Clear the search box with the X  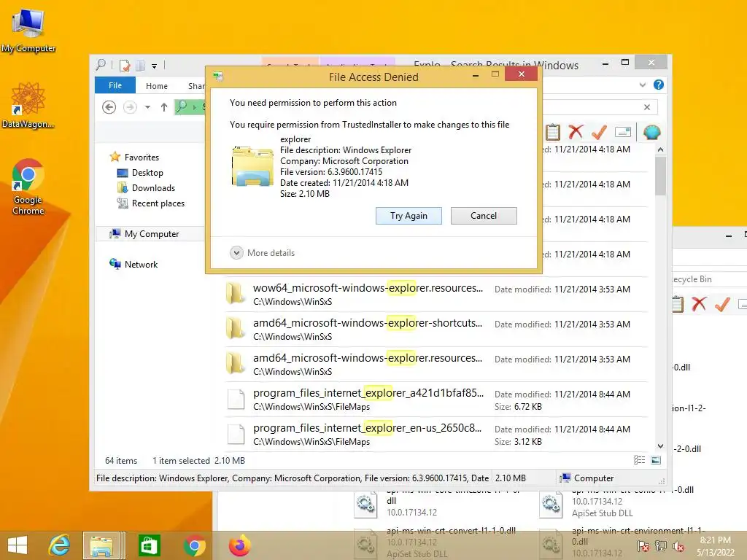pos(647,107)
